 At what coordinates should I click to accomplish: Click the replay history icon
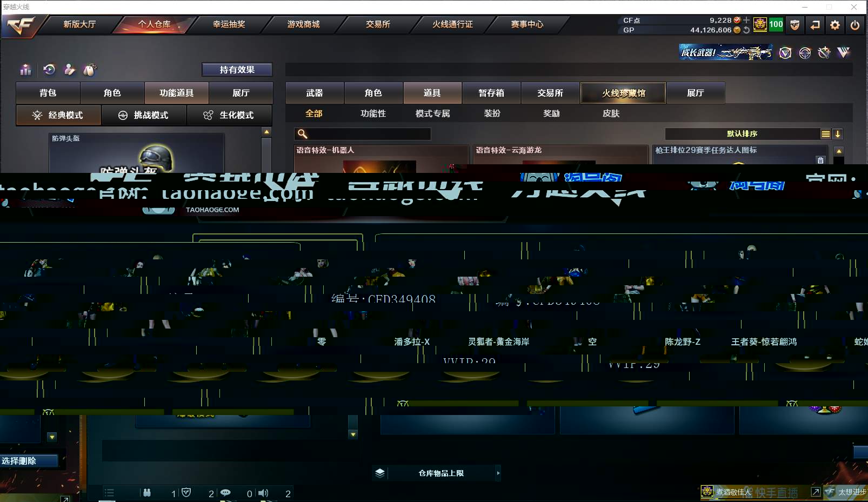pyautogui.click(x=49, y=69)
